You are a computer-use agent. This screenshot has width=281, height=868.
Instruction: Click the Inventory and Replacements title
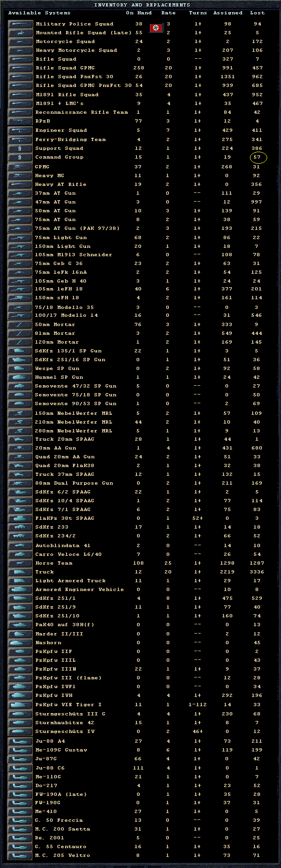[x=142, y=5]
